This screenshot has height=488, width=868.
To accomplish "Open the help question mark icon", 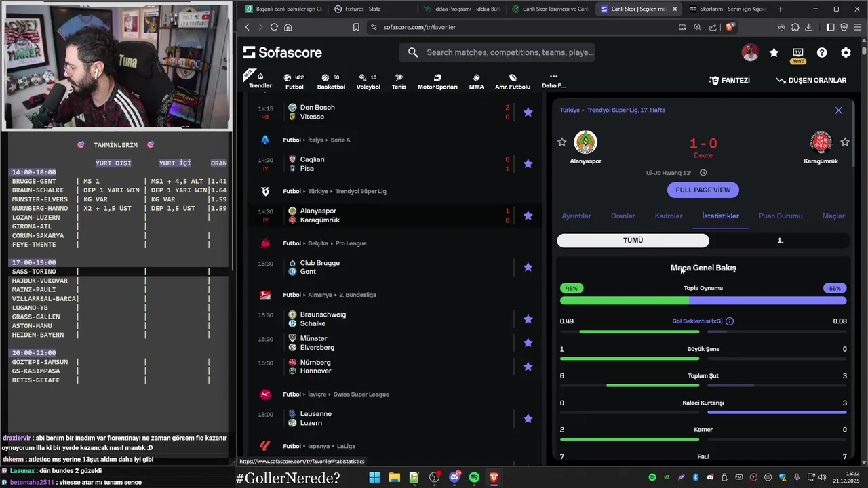I will tap(822, 52).
